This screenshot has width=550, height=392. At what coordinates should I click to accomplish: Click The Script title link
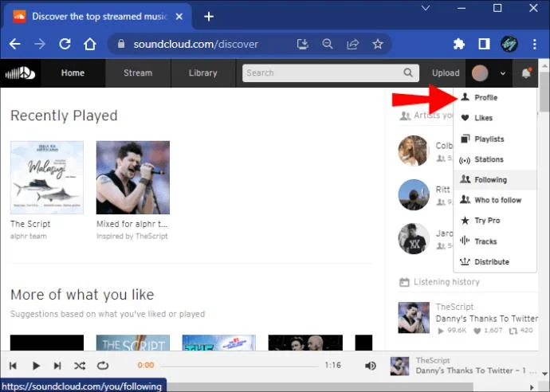click(30, 224)
